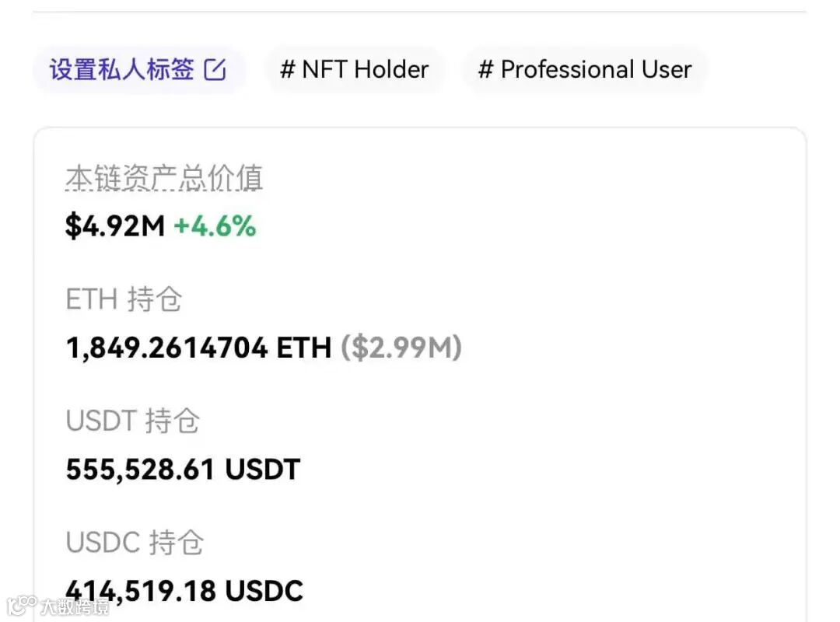Open the 设置私人标签 private label button
The height and width of the screenshot is (622, 840).
tap(138, 70)
